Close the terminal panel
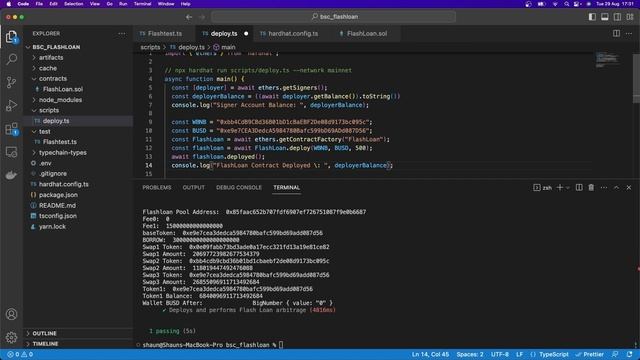Viewport: 640px width, 360px height. point(629,187)
